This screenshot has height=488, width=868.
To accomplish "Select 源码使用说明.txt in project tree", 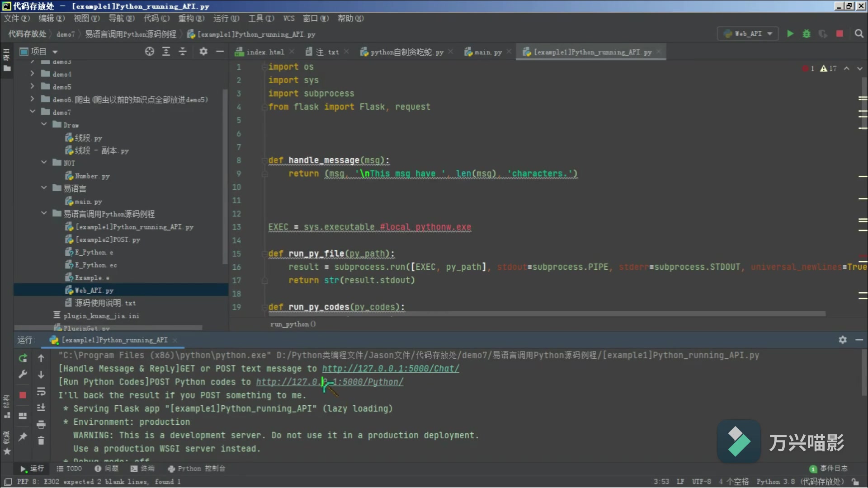I will click(x=105, y=303).
